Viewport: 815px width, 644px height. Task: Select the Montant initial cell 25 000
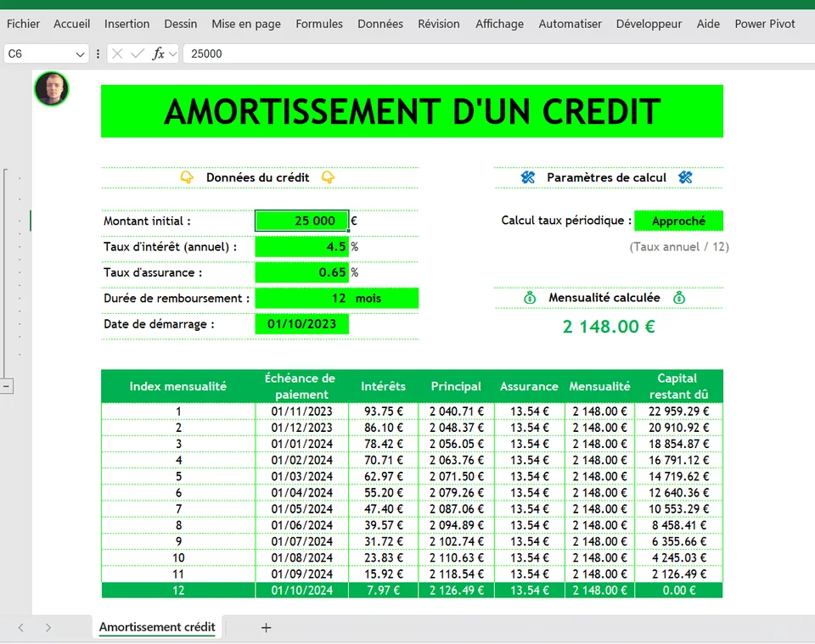pyautogui.click(x=301, y=221)
